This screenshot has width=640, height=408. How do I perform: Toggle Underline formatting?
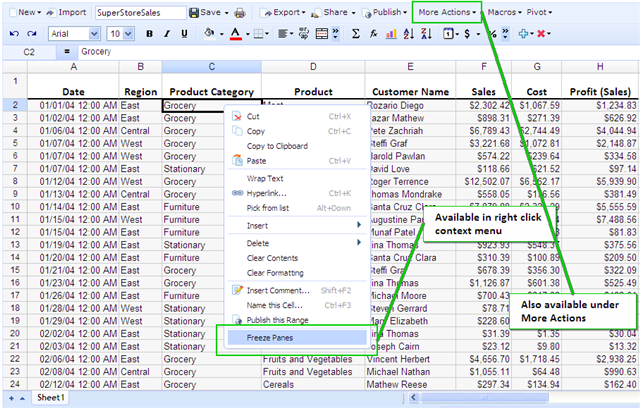click(183, 33)
